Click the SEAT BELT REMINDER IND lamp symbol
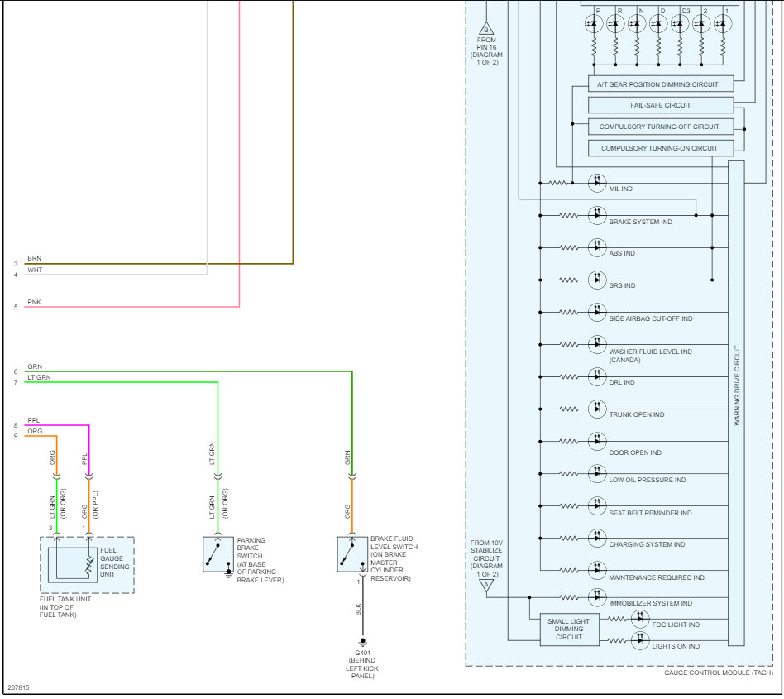The height and width of the screenshot is (699, 784). 597,506
